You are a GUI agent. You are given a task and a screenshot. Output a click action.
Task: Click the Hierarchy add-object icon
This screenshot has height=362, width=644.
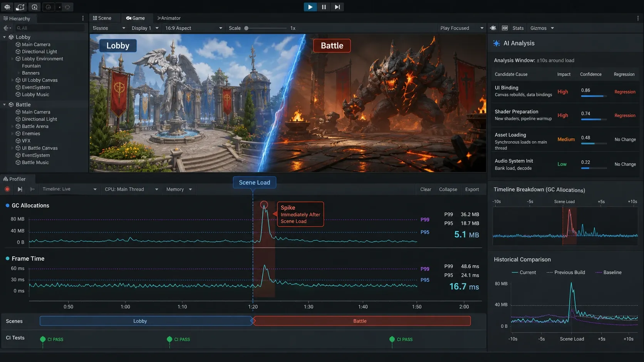(x=7, y=28)
